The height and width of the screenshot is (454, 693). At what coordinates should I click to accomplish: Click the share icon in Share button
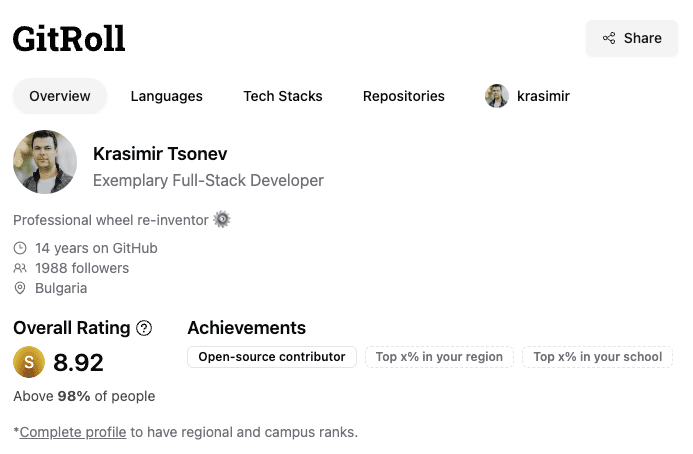pos(609,38)
